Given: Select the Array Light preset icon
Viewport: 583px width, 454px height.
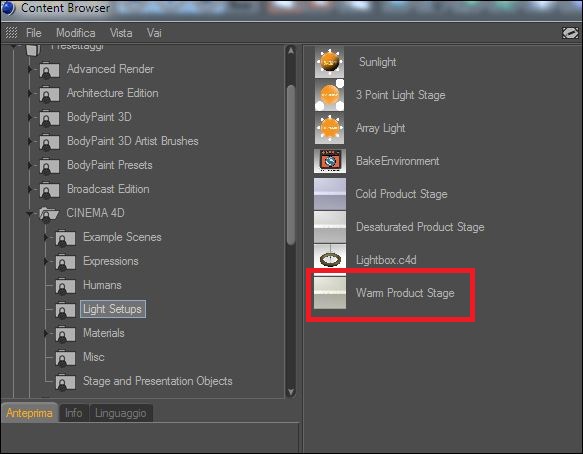Looking at the screenshot, I should tap(329, 128).
